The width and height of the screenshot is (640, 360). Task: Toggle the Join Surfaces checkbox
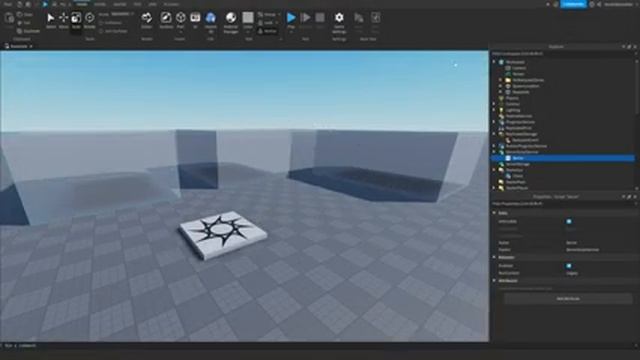[x=101, y=31]
